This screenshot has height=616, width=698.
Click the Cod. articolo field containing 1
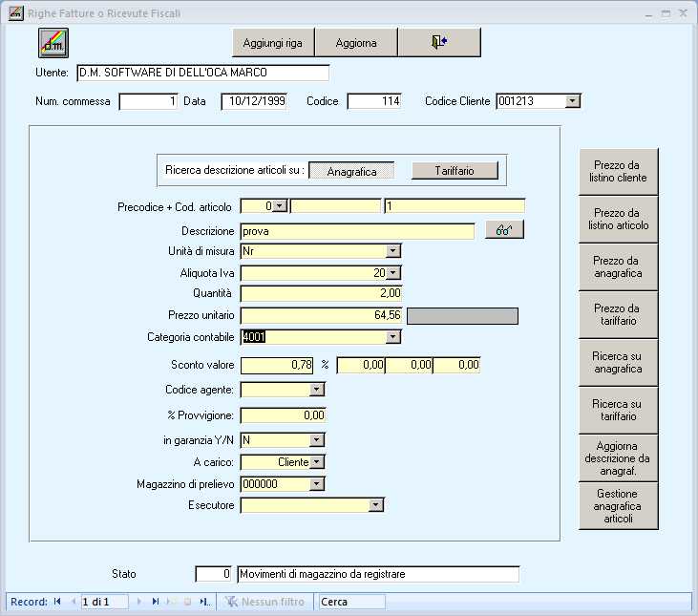(x=455, y=206)
